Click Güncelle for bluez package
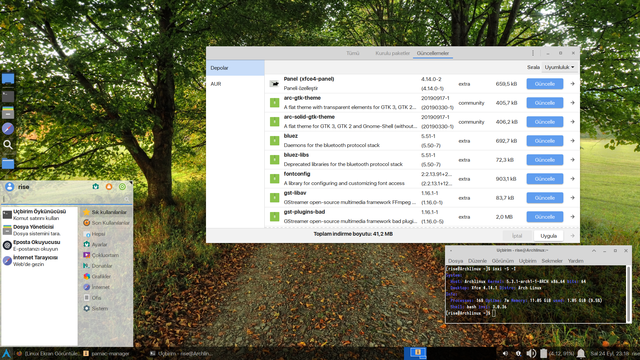The height and width of the screenshot is (360, 640). 544,141
